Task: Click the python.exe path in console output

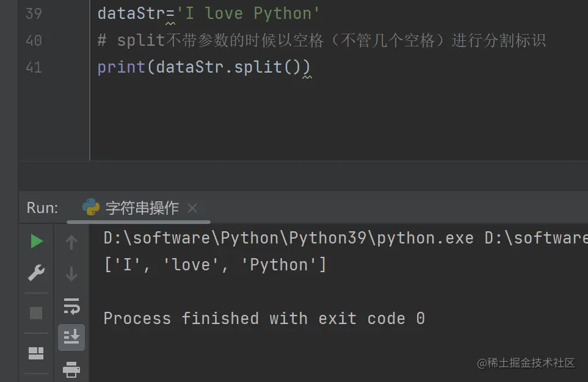Action: click(x=288, y=238)
